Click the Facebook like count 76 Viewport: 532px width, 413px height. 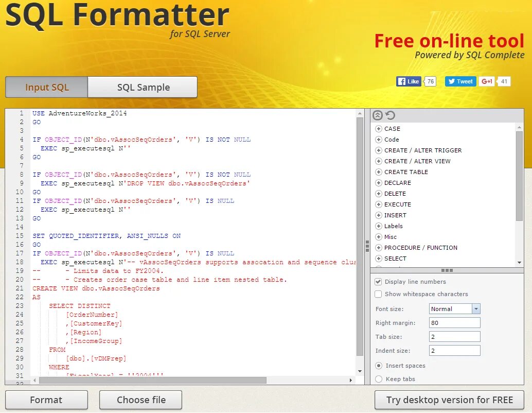click(430, 81)
